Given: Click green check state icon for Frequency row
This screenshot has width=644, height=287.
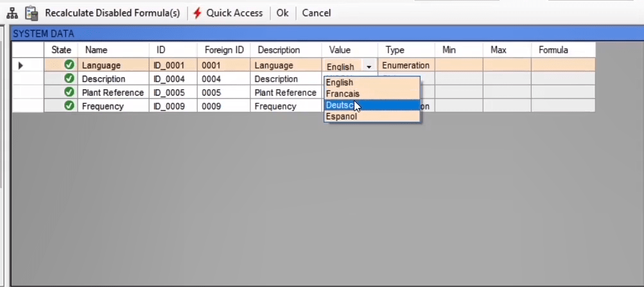Looking at the screenshot, I should coord(69,105).
